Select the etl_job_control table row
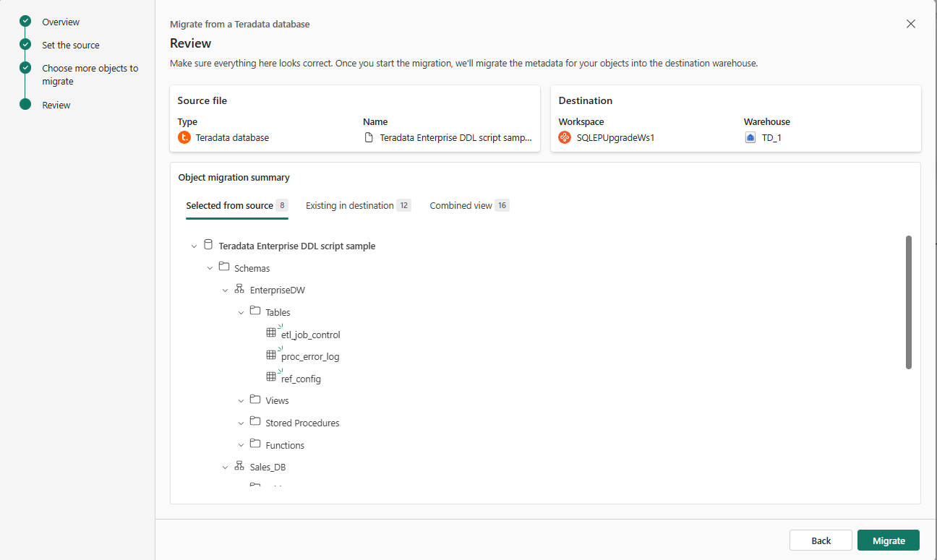 point(311,335)
